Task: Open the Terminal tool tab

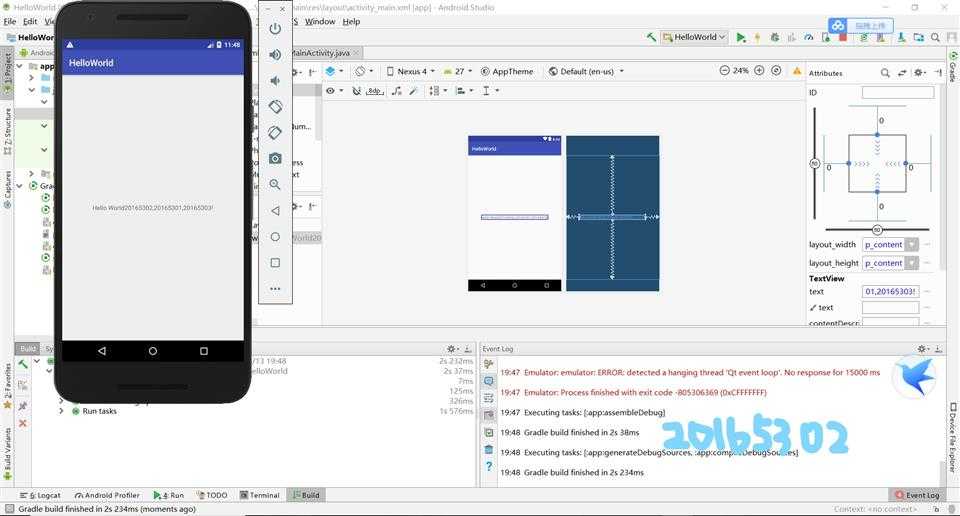Action: pyautogui.click(x=260, y=495)
